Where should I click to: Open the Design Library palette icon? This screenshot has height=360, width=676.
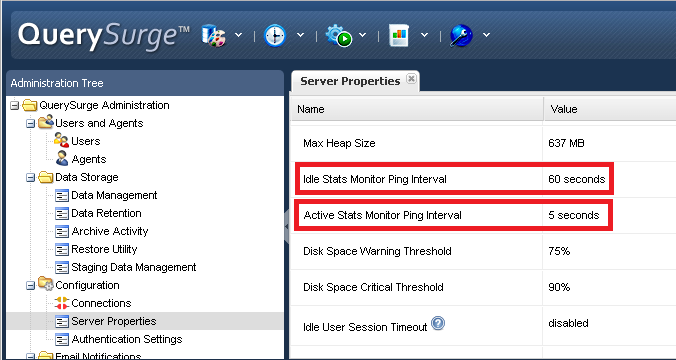[213, 35]
